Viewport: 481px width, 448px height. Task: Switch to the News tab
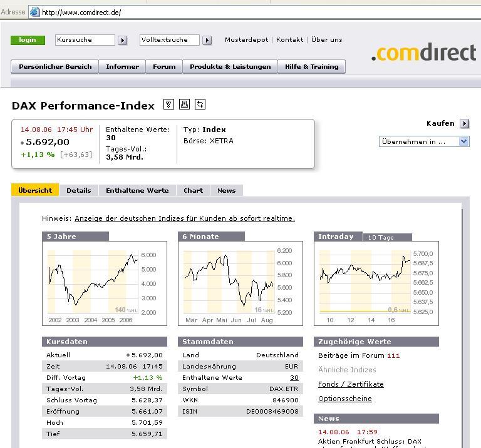pos(226,190)
